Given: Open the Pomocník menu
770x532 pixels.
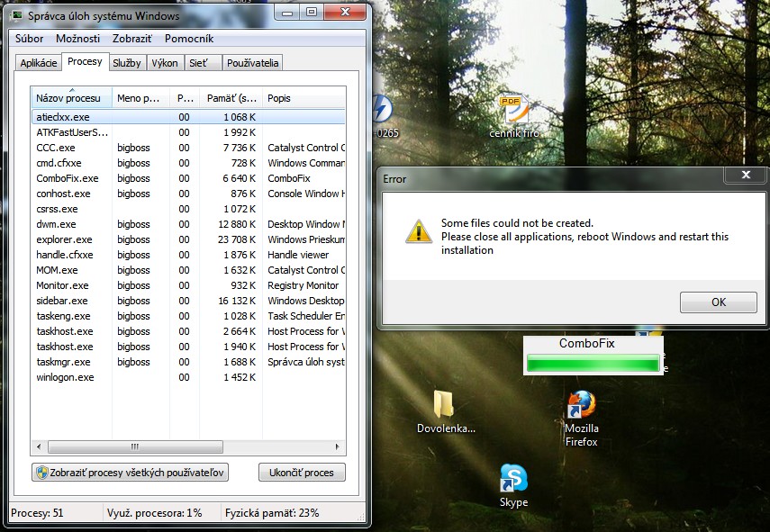Looking at the screenshot, I should click(189, 39).
